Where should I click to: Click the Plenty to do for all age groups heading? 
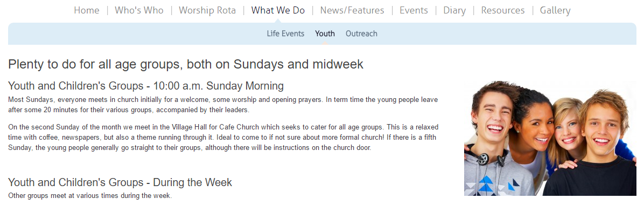pos(186,65)
